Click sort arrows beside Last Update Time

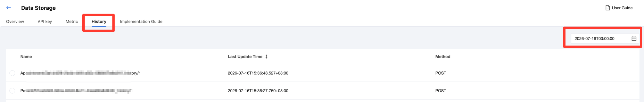point(266,57)
